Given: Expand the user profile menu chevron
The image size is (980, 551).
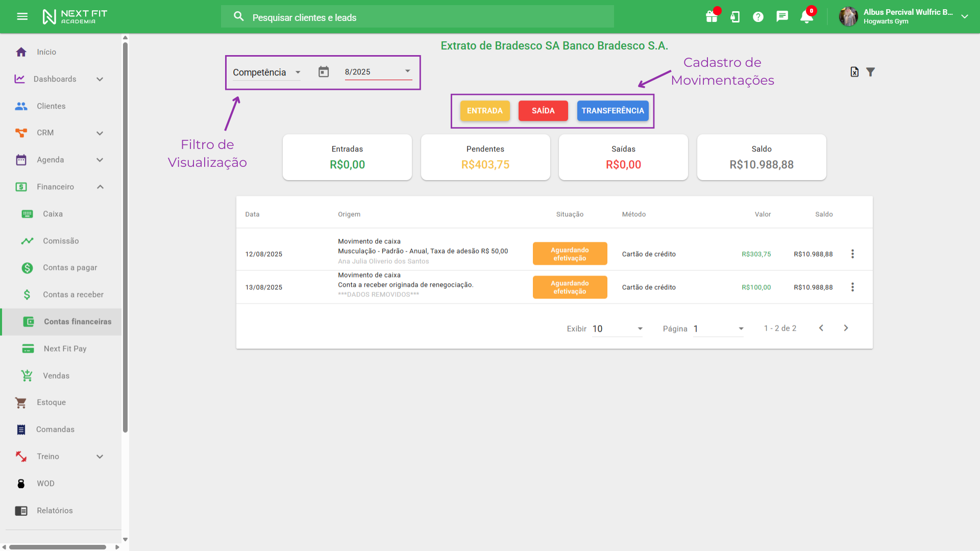Looking at the screenshot, I should 965,17.
